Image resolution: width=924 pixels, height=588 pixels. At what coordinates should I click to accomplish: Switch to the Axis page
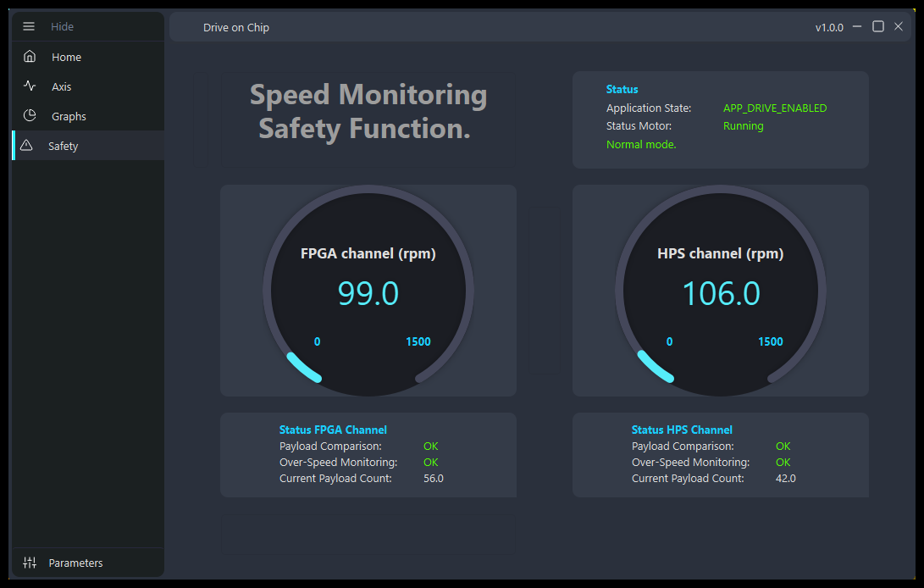click(61, 86)
